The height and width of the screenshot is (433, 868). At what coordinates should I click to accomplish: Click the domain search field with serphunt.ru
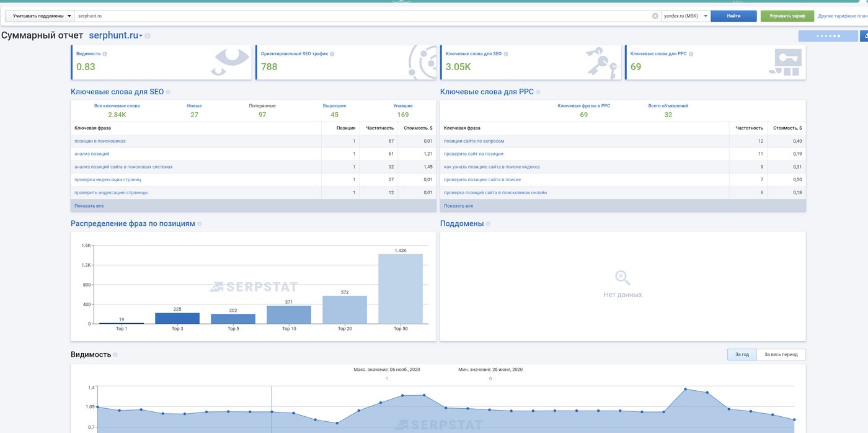tap(363, 16)
